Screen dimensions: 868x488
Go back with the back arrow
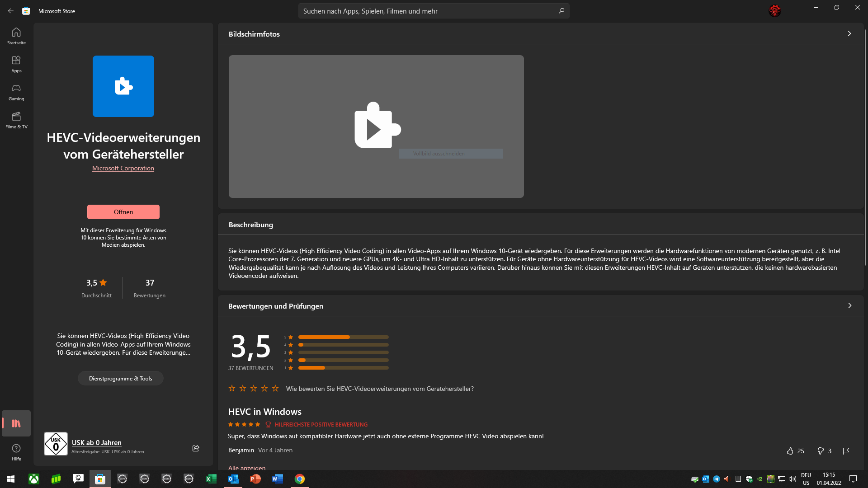(11, 11)
